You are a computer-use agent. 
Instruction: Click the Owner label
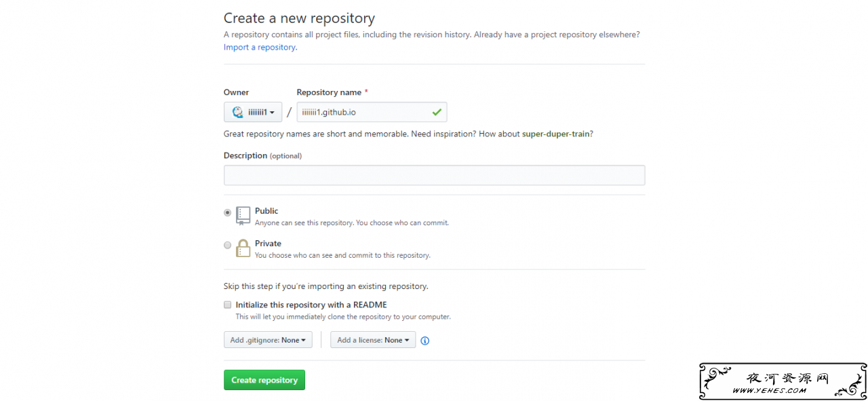pos(236,92)
